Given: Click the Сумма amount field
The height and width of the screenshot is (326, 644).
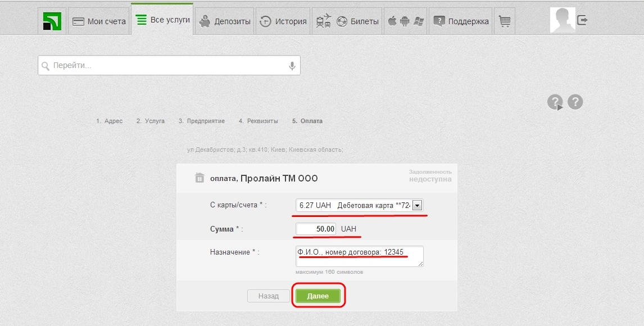Looking at the screenshot, I should [316, 229].
